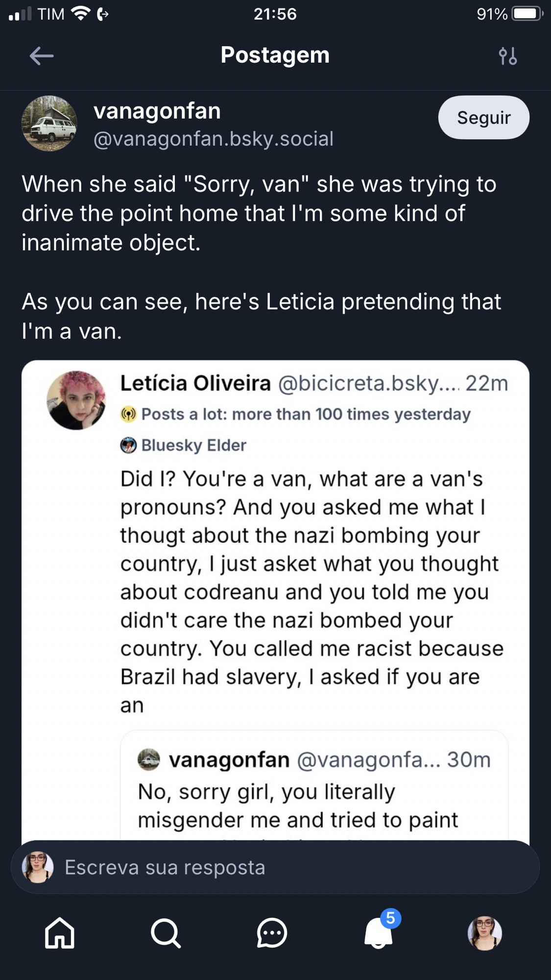The height and width of the screenshot is (980, 551).
Task: Open Letícia's quoted post body text
Action: point(311,592)
